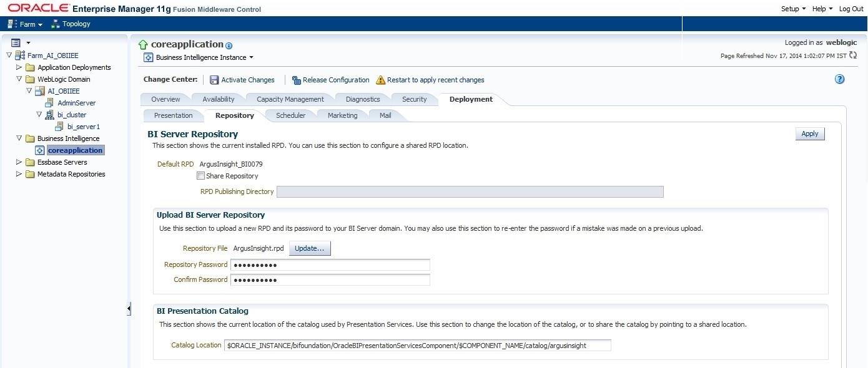Expand the Essbase Servers node
This screenshot has width=868, height=368.
19,162
